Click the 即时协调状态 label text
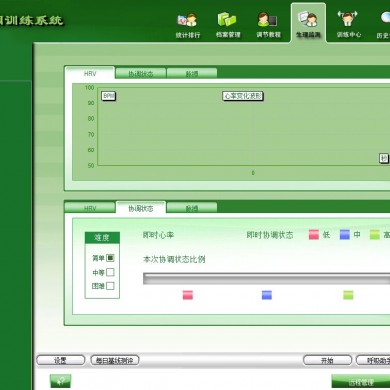The image size is (390, 390). click(x=270, y=235)
